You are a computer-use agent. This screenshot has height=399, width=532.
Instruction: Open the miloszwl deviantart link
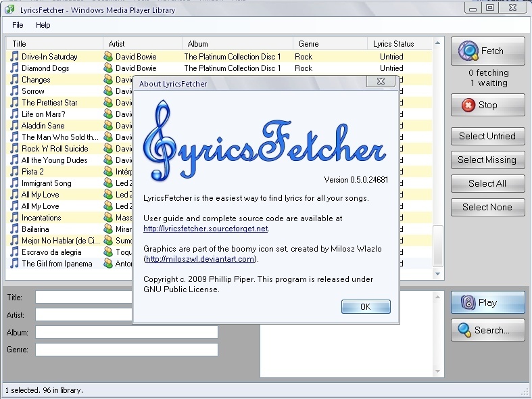click(x=200, y=259)
